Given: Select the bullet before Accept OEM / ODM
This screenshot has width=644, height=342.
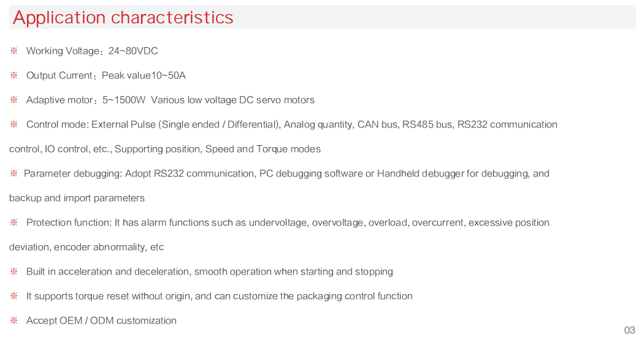Looking at the screenshot, I should 13,321.
